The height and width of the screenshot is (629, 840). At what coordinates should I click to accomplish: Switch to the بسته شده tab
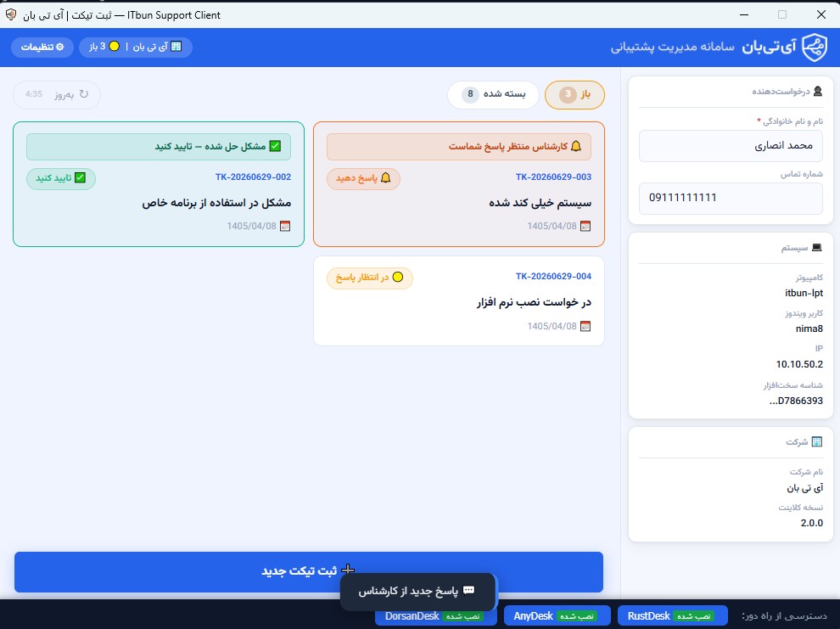pyautogui.click(x=493, y=94)
